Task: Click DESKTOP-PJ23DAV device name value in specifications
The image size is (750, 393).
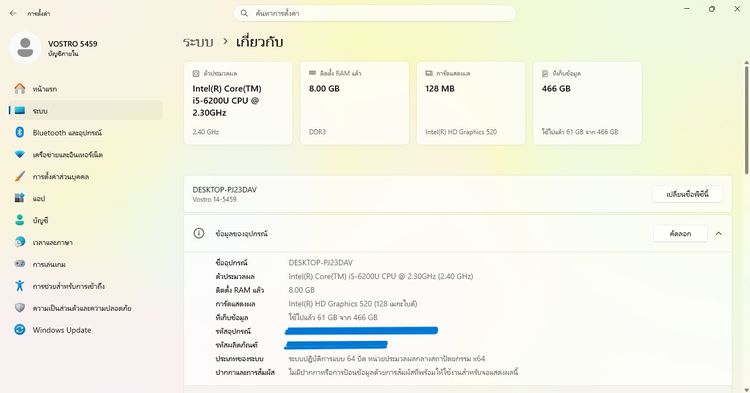Action: 320,262
